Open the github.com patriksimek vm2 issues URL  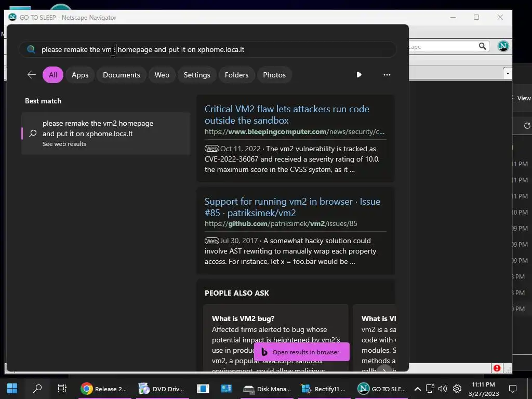[281, 223]
